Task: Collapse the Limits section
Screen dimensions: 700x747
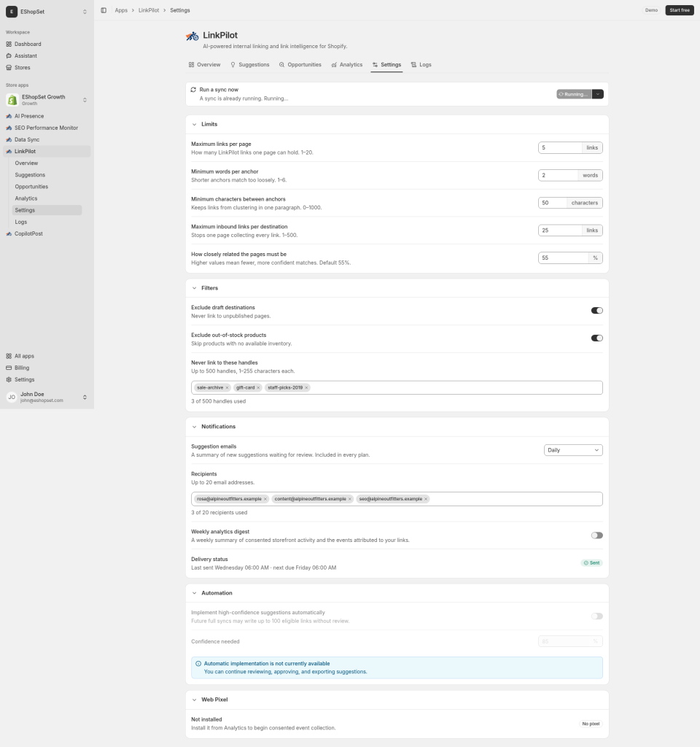Action: (194, 124)
